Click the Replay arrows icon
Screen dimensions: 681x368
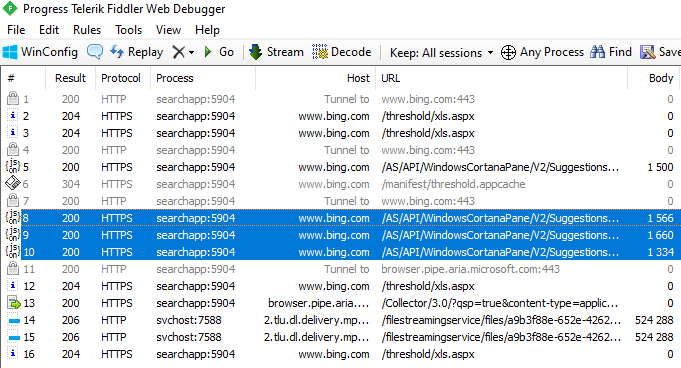click(117, 52)
